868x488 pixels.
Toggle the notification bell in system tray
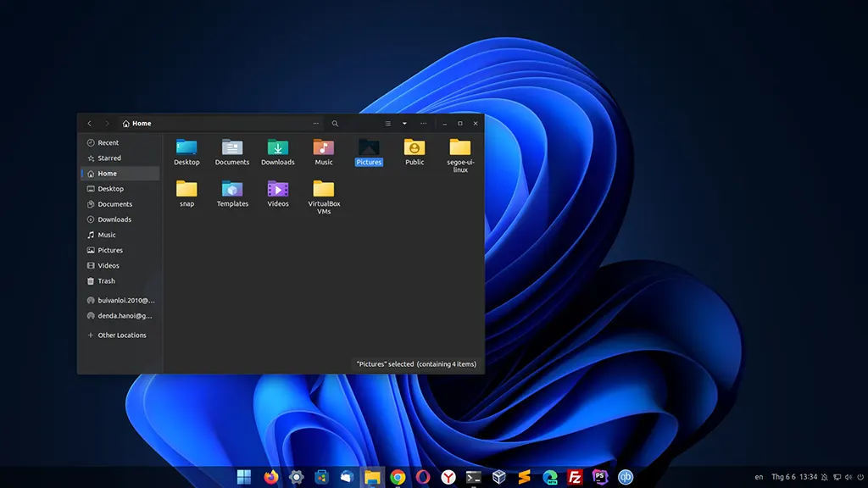(x=825, y=477)
